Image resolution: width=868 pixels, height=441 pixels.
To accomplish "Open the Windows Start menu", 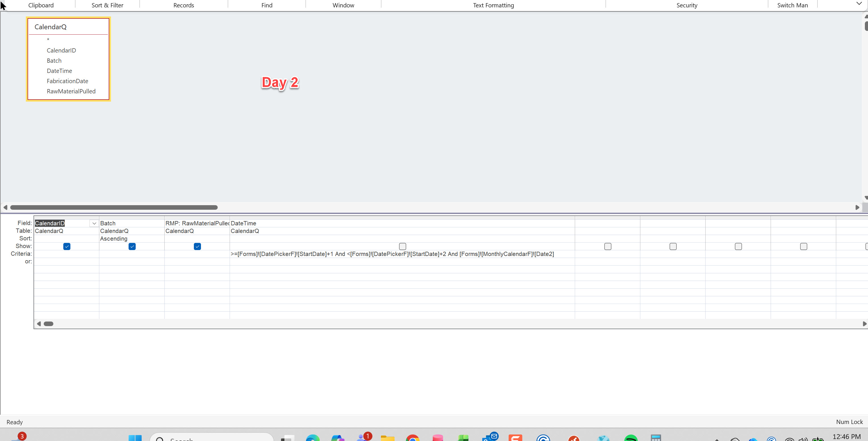I will (135, 438).
